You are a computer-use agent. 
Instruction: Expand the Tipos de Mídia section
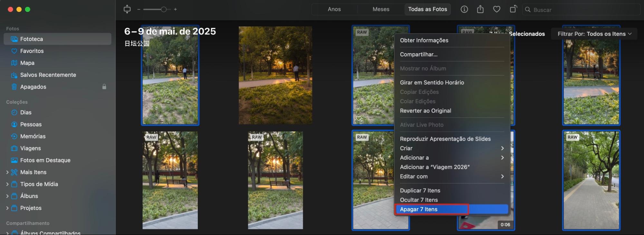pyautogui.click(x=7, y=184)
